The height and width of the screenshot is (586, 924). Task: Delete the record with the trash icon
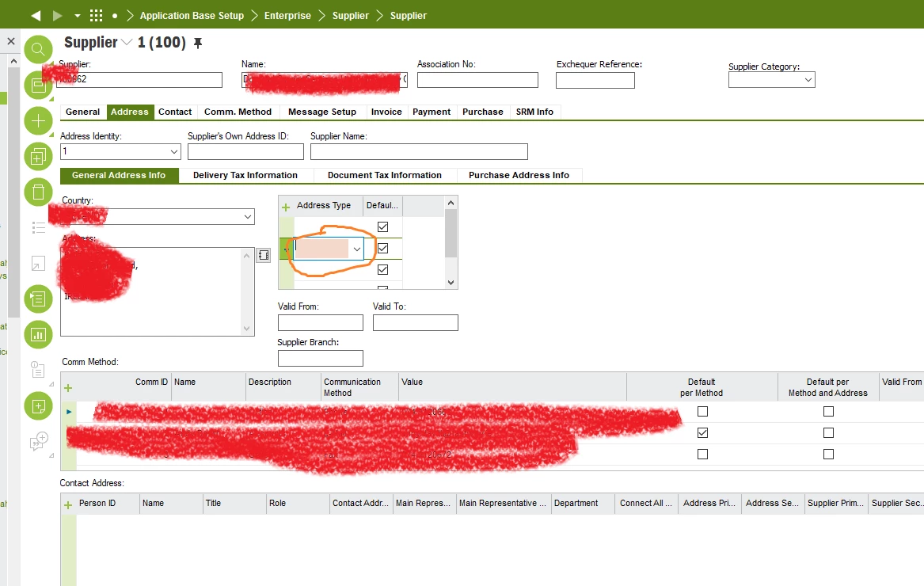point(38,192)
